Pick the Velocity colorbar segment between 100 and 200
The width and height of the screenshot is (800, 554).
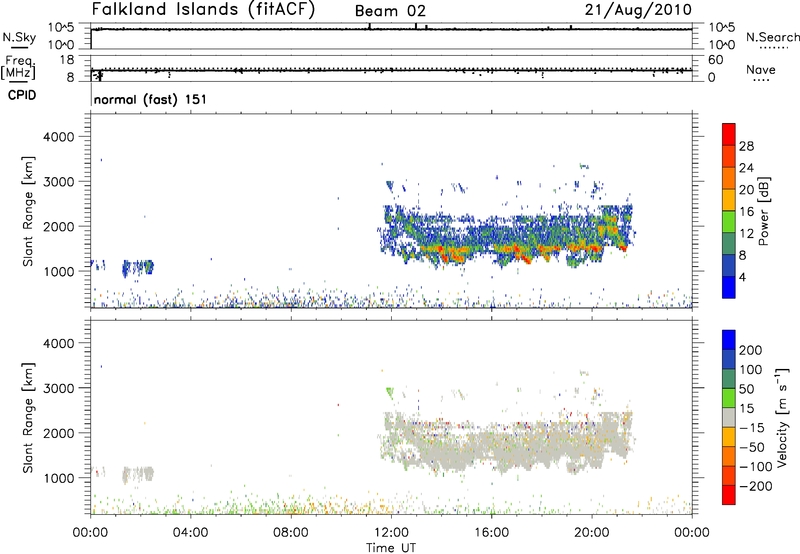729,359
